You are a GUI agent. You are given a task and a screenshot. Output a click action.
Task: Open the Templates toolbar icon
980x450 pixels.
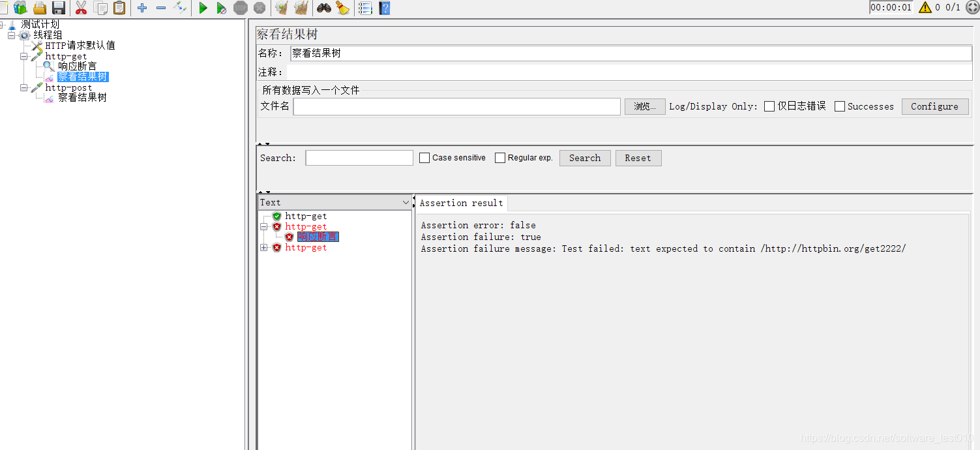pyautogui.click(x=20, y=8)
